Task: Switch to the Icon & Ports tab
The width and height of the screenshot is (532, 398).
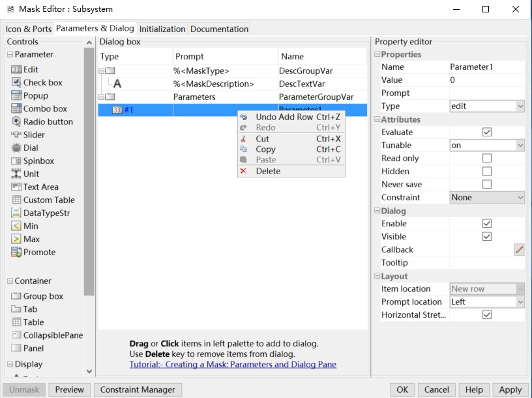Action: 29,29
